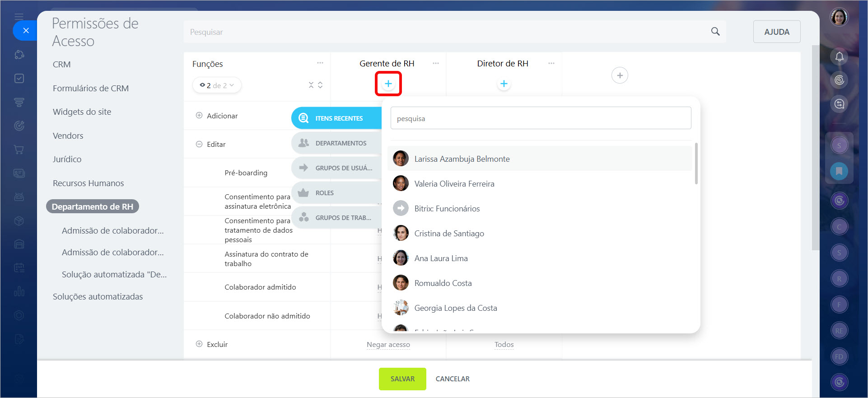Open the Ajuda help button
Image resolution: width=868 pixels, height=398 pixels.
tap(777, 32)
